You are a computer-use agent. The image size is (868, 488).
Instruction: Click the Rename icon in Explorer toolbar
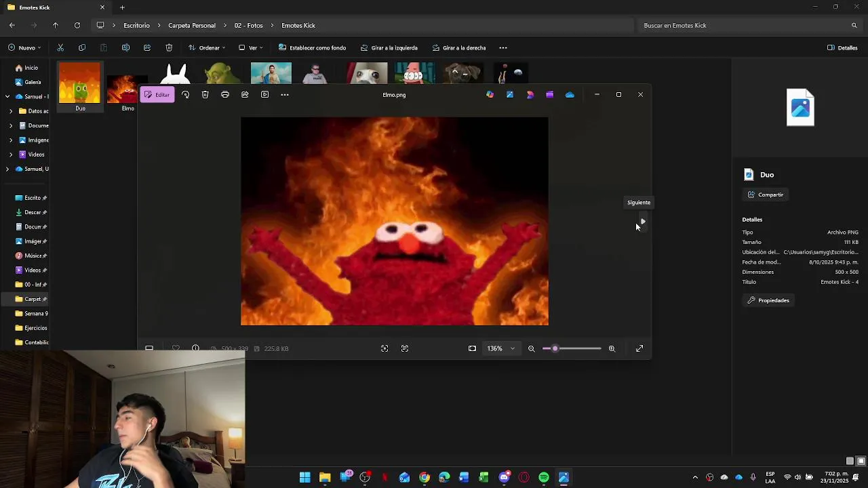coord(125,48)
